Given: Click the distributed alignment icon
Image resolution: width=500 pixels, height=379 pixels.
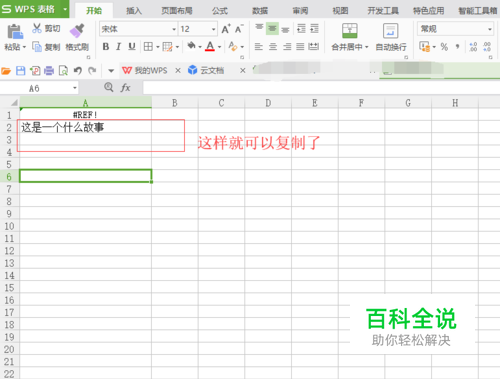Looking at the screenshot, I should click(313, 47).
